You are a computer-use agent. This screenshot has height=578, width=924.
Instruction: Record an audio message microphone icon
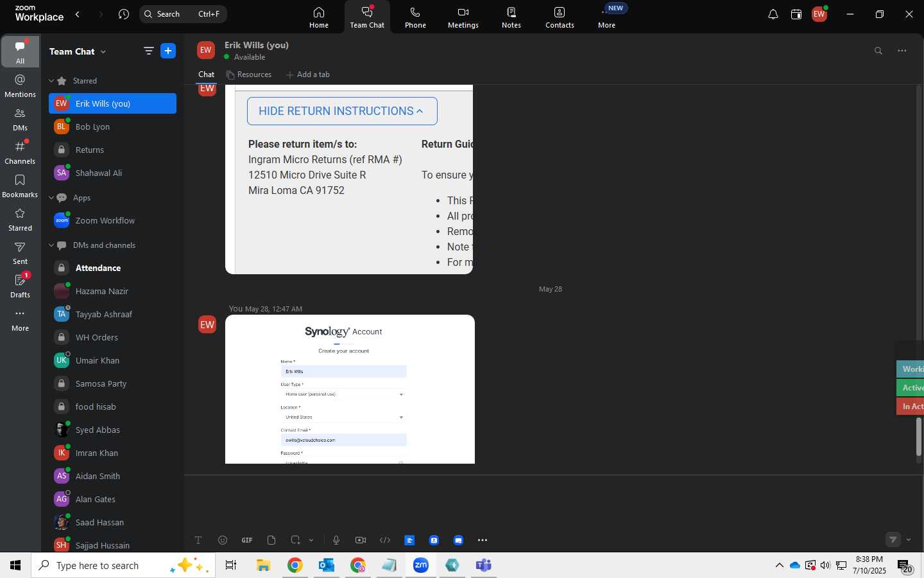(x=336, y=540)
